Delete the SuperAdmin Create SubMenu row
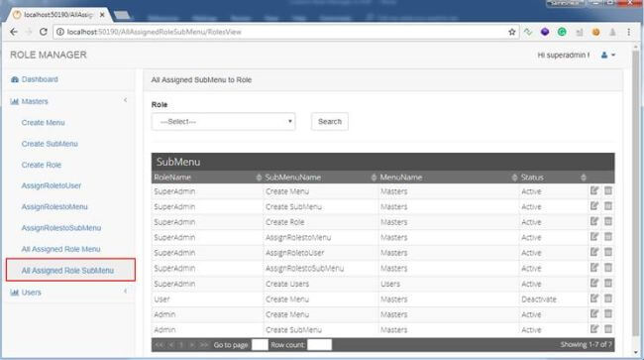The height and width of the screenshot is (360, 644). [608, 206]
